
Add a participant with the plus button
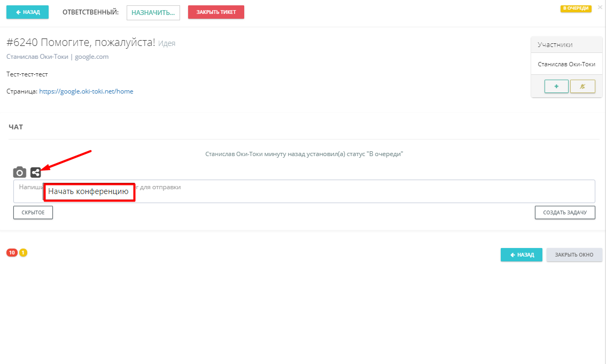pos(556,87)
